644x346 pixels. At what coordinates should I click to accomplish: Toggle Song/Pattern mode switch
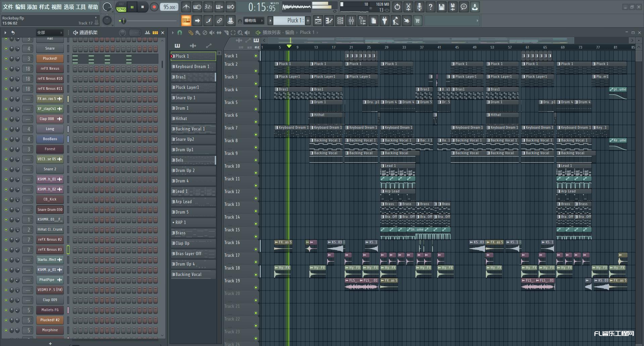coord(121,7)
